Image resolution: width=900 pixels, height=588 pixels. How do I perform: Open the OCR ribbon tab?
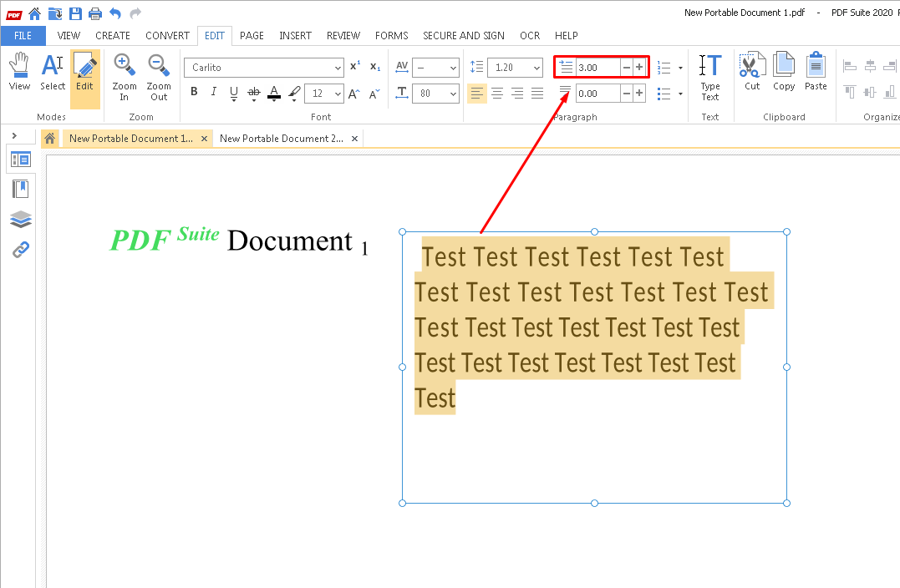[x=530, y=36]
